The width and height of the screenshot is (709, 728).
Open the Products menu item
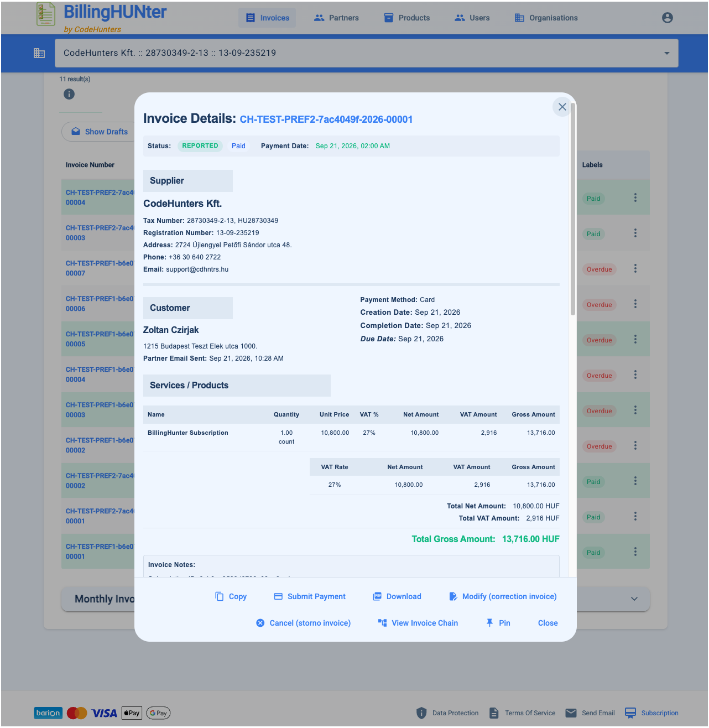click(406, 18)
